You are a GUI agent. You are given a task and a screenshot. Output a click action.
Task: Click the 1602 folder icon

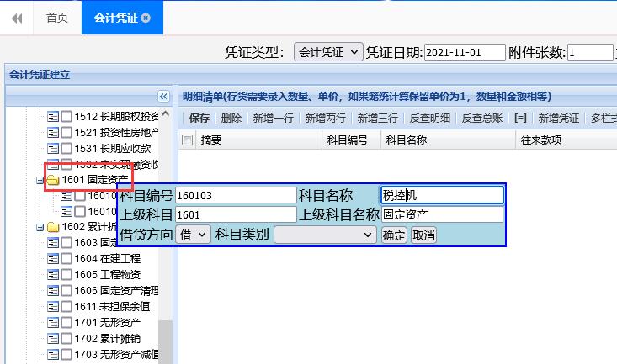point(52,227)
